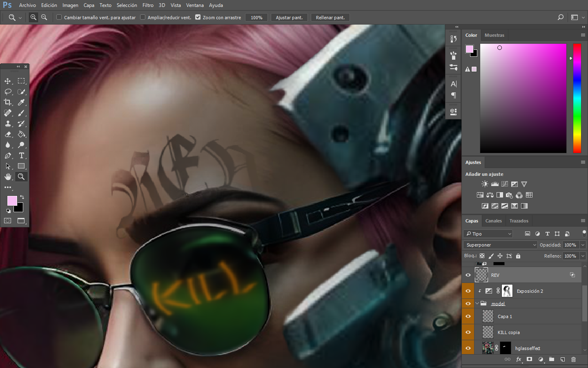Viewport: 588px width, 368px height.
Task: Select the Quick Selection tool
Action: pos(21,92)
